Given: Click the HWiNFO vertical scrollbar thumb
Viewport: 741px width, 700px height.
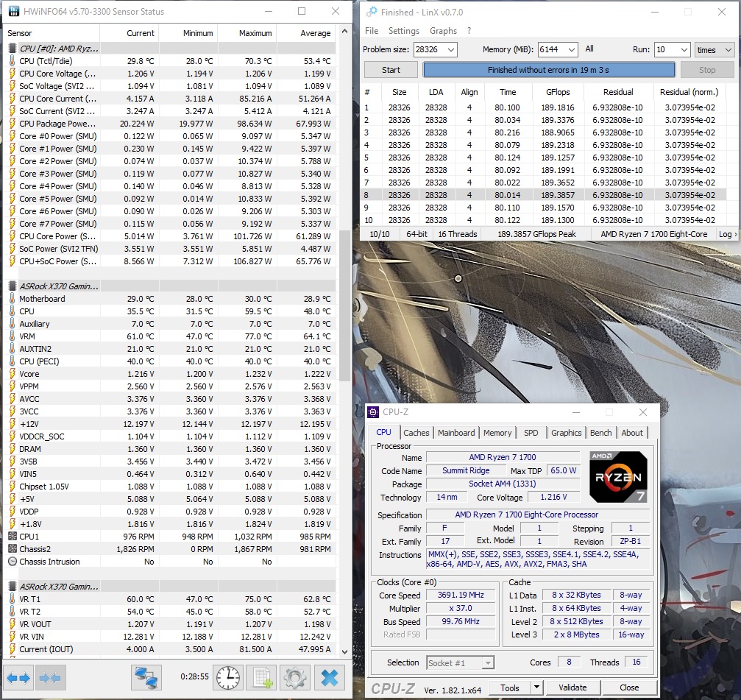Looking at the screenshot, I should (x=345, y=305).
